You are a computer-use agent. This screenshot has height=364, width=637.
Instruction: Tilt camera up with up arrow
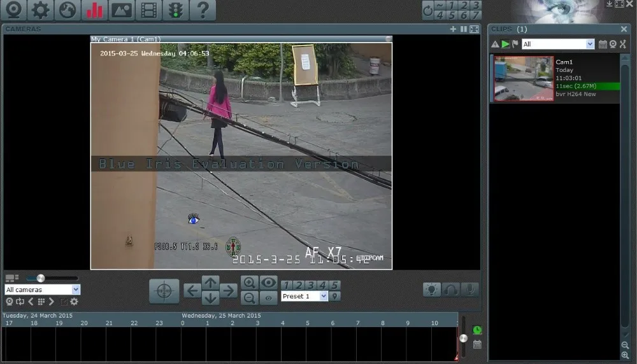(210, 283)
